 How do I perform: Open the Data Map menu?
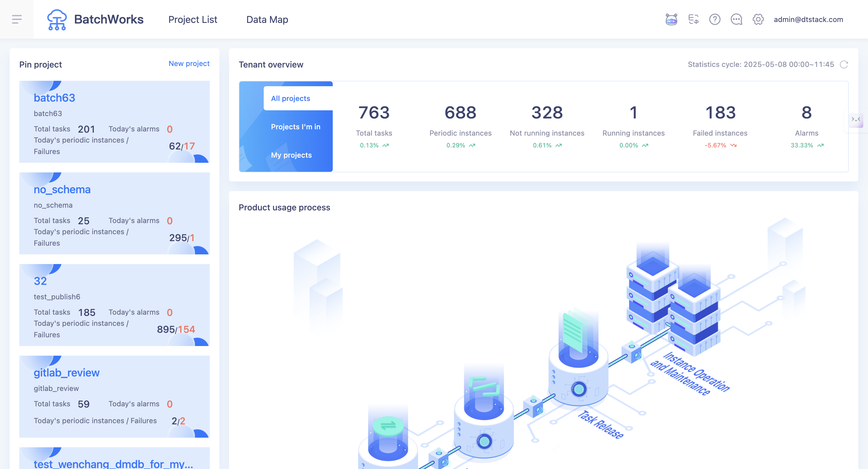tap(267, 19)
